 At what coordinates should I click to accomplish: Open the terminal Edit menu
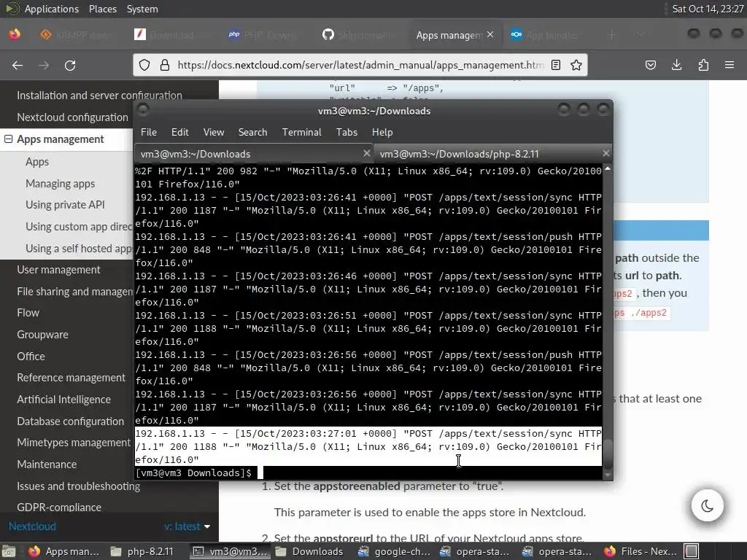click(179, 132)
